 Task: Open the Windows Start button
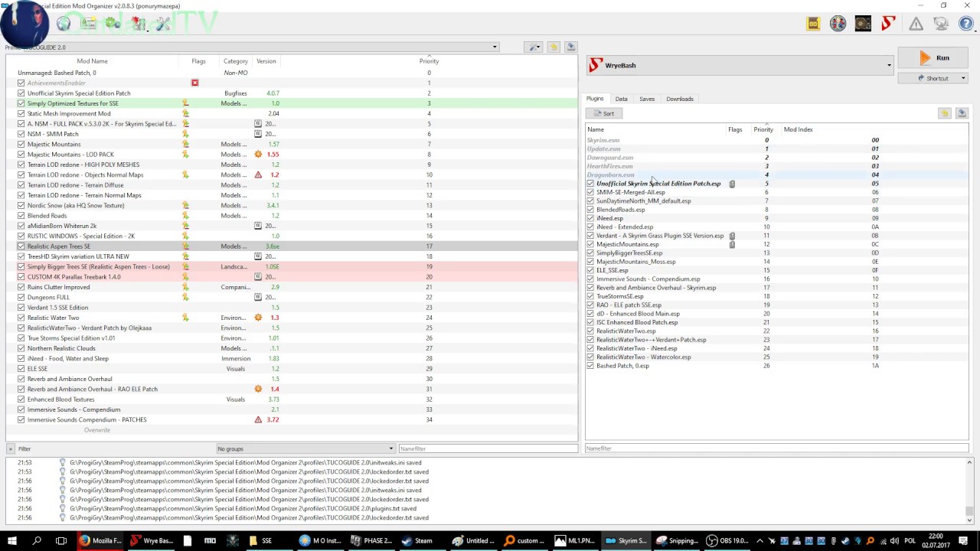coord(11,541)
